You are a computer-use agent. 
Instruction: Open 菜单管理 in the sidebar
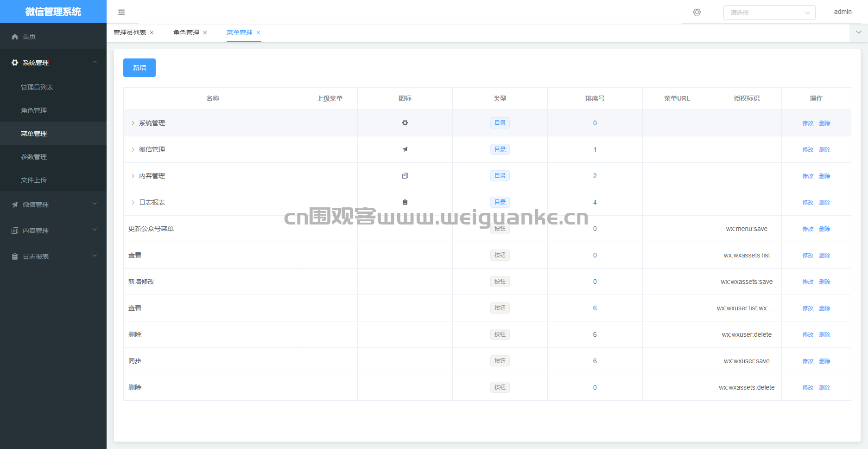click(x=53, y=134)
